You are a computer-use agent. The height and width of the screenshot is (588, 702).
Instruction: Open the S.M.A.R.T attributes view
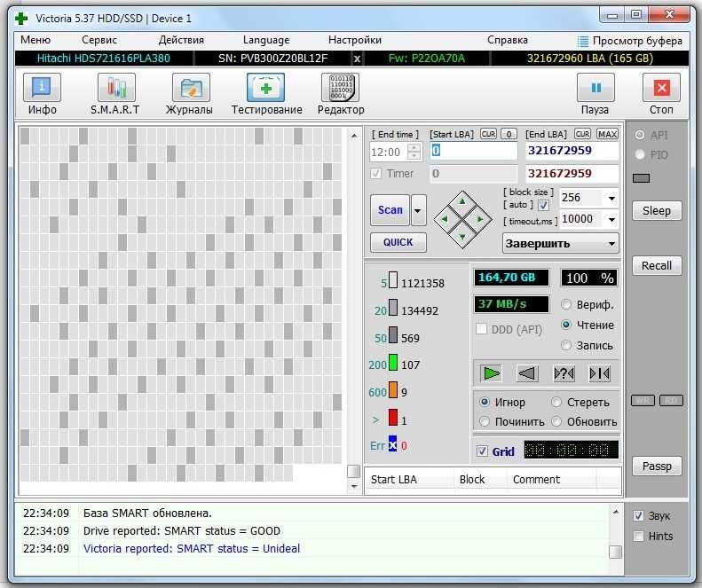(115, 94)
